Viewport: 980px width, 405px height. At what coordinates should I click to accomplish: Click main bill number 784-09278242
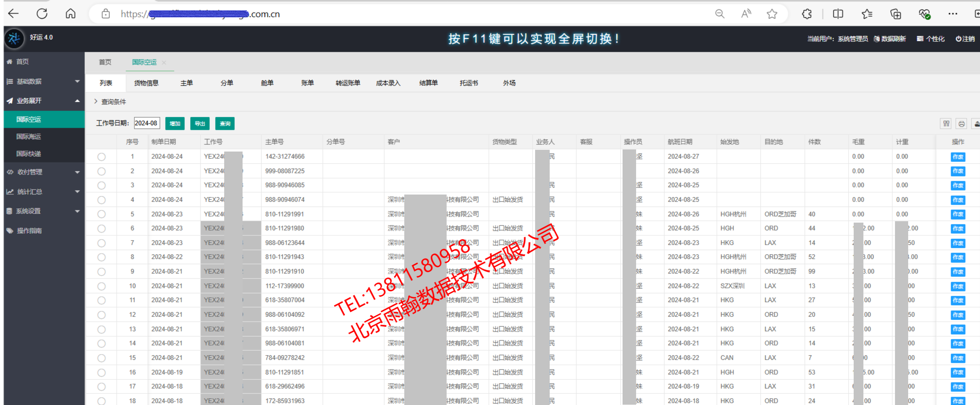(285, 357)
